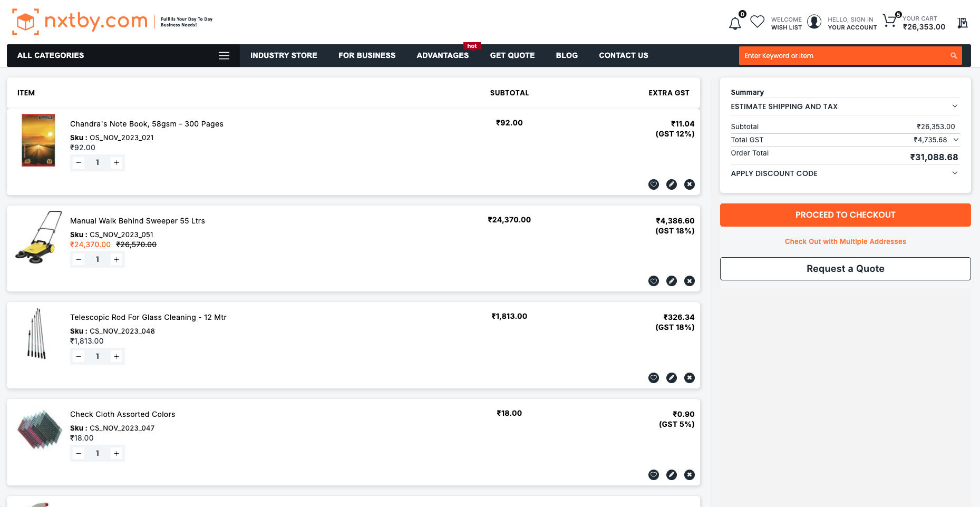Open Industry Store menu item
This screenshot has height=507, width=980.
coord(284,55)
